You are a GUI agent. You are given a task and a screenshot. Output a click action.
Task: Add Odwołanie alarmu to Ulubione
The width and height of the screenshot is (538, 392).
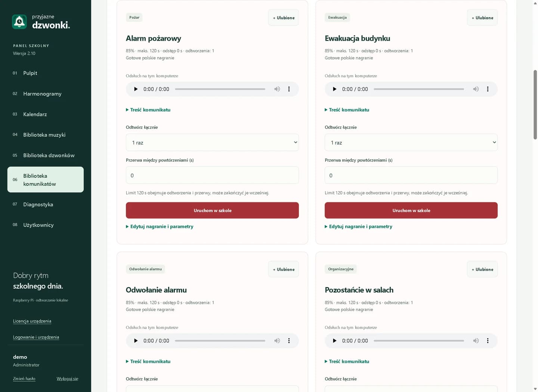284,269
